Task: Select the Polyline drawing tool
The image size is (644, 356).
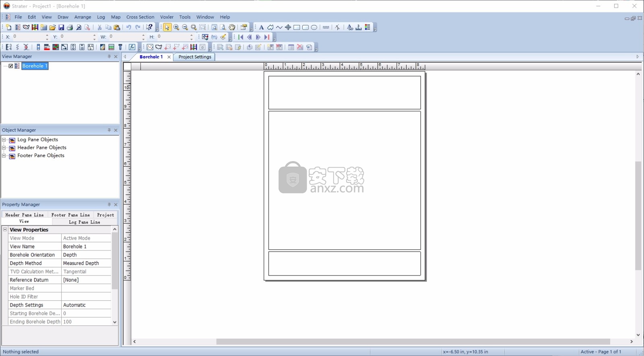Action: point(279,27)
